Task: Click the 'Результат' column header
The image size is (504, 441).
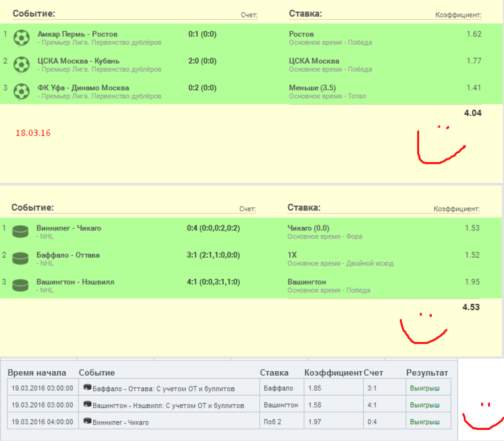Action: pyautogui.click(x=427, y=373)
